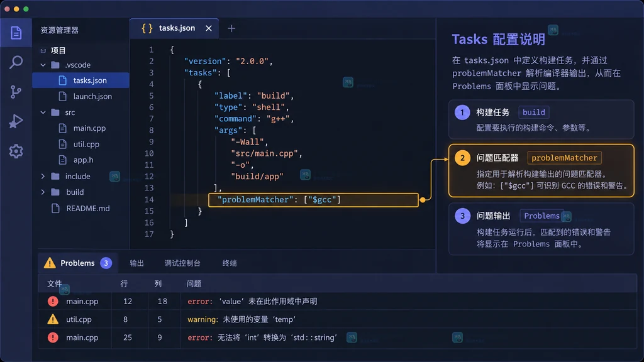Click line number 14 in the gutter

(x=148, y=199)
